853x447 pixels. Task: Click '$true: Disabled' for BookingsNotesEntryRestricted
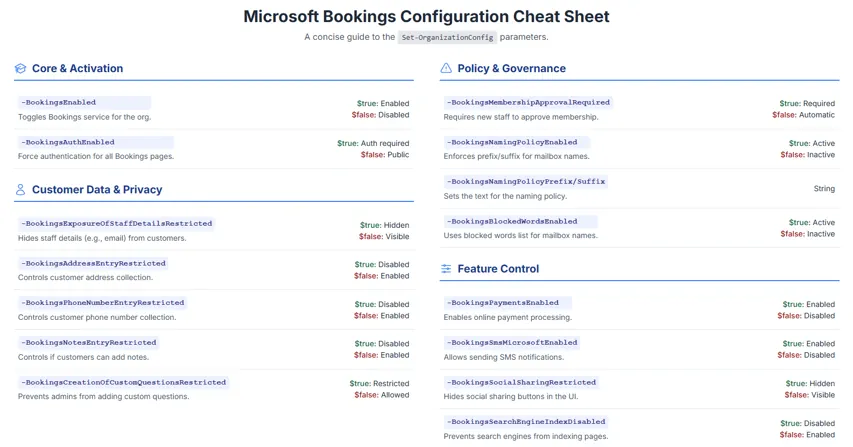(382, 344)
